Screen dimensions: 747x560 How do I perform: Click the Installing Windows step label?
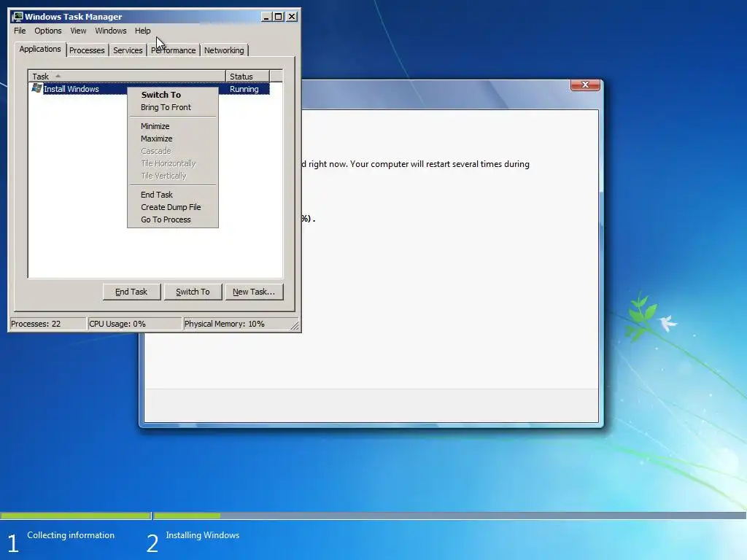coord(203,535)
